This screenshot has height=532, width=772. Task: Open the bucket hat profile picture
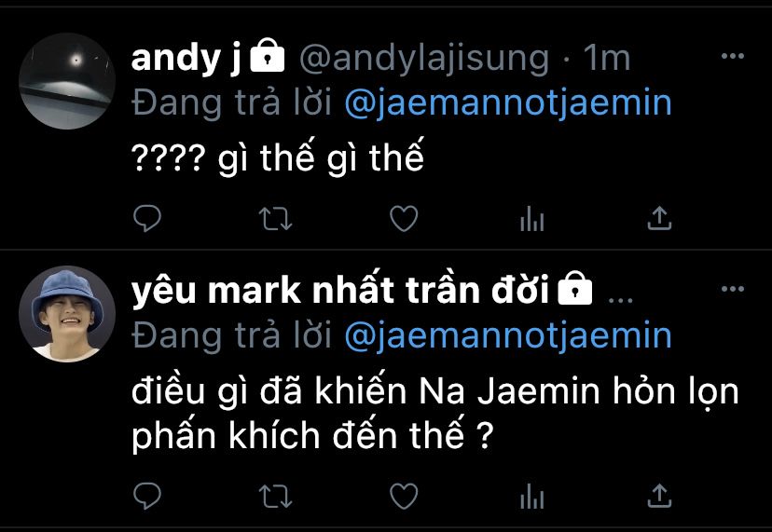point(67,314)
